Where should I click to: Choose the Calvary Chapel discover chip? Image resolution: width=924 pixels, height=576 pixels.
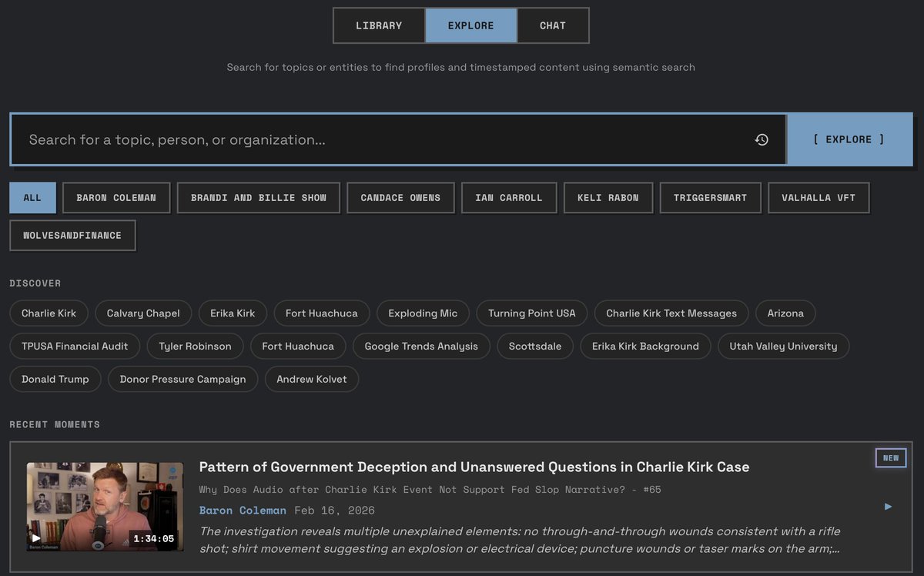pyautogui.click(x=143, y=313)
